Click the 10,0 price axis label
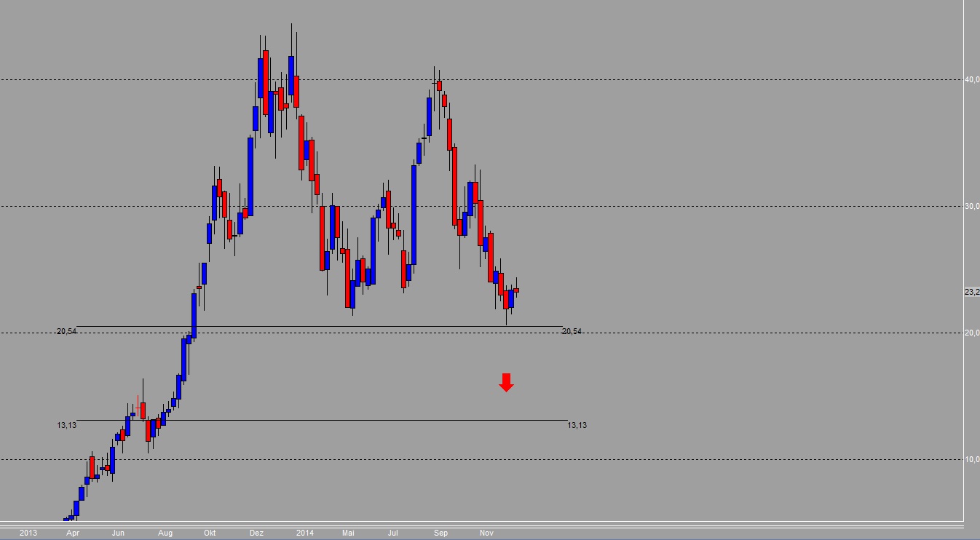This screenshot has height=540, width=980. pos(971,459)
